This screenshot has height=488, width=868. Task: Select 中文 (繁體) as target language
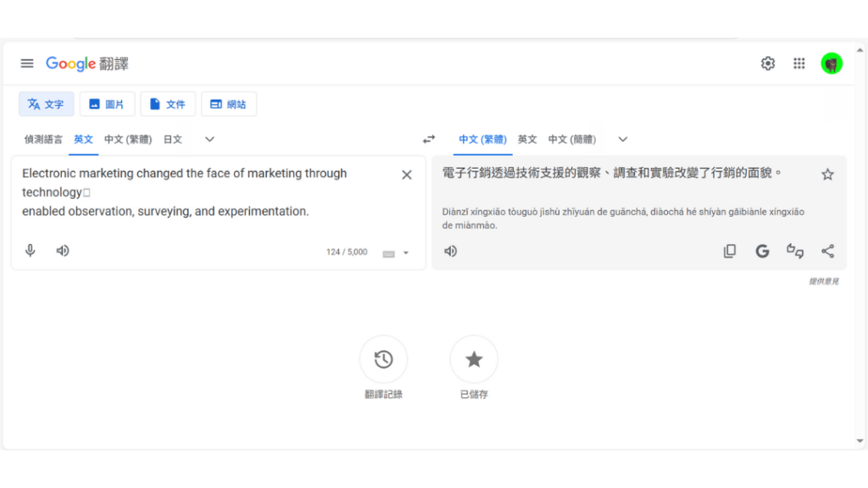click(482, 140)
